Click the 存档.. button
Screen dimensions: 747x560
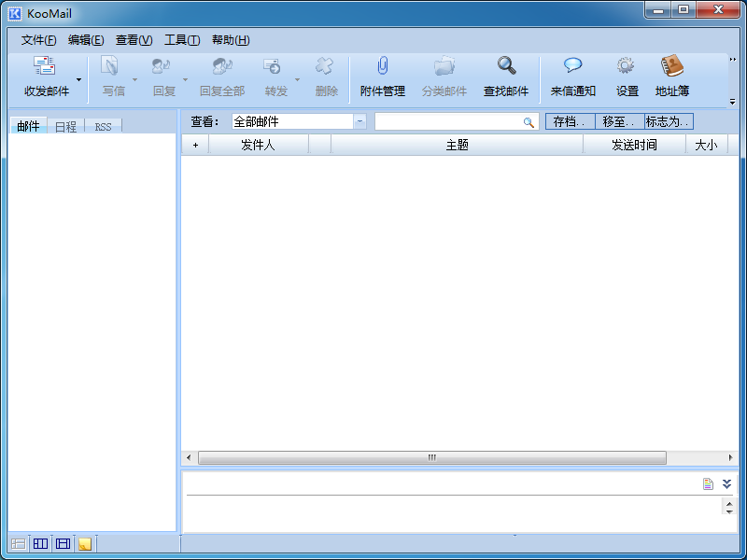point(570,121)
